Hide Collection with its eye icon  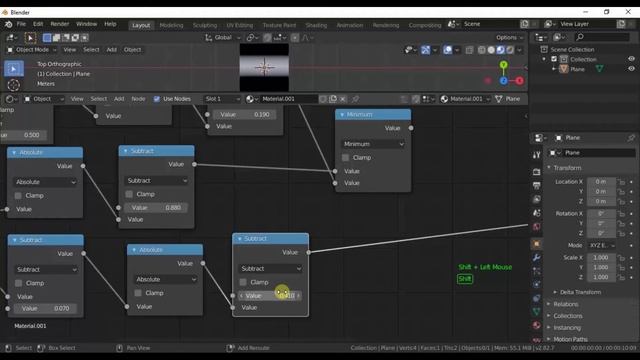coord(631,59)
